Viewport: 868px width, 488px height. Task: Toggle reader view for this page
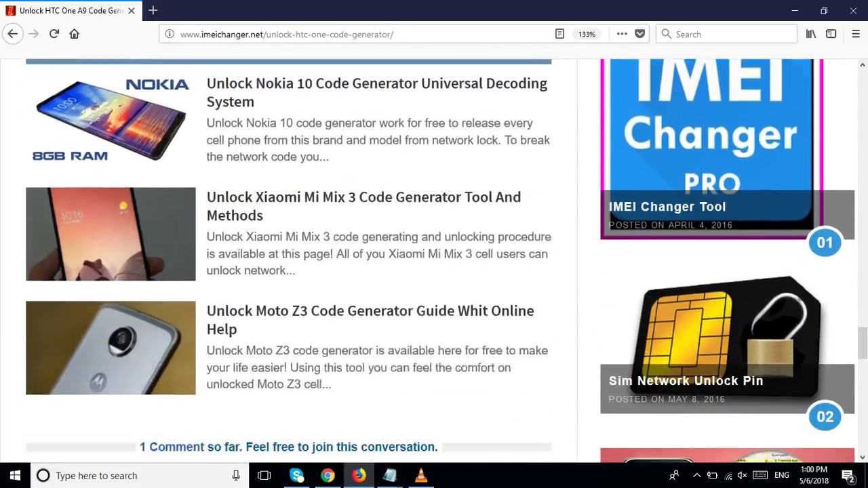(559, 34)
